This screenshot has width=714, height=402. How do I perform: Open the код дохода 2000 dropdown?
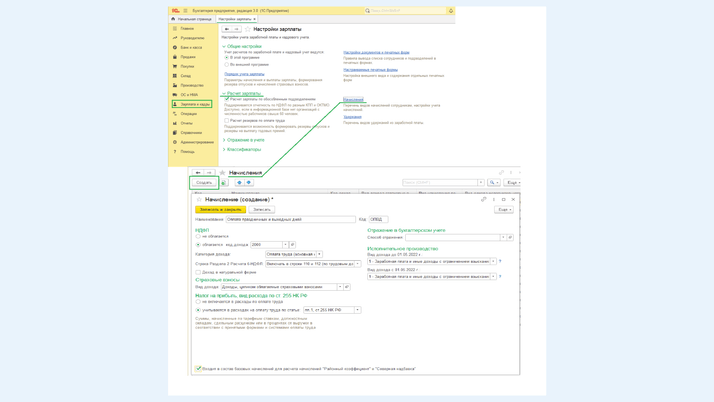tap(285, 245)
